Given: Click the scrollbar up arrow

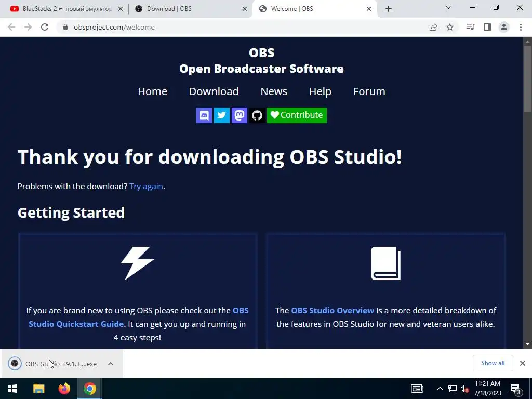Looking at the screenshot, I should point(527,42).
